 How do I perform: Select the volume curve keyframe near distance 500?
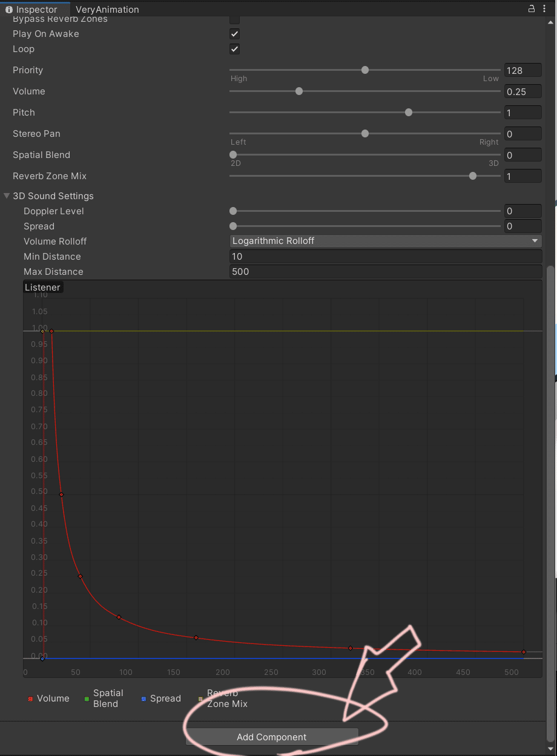(524, 652)
